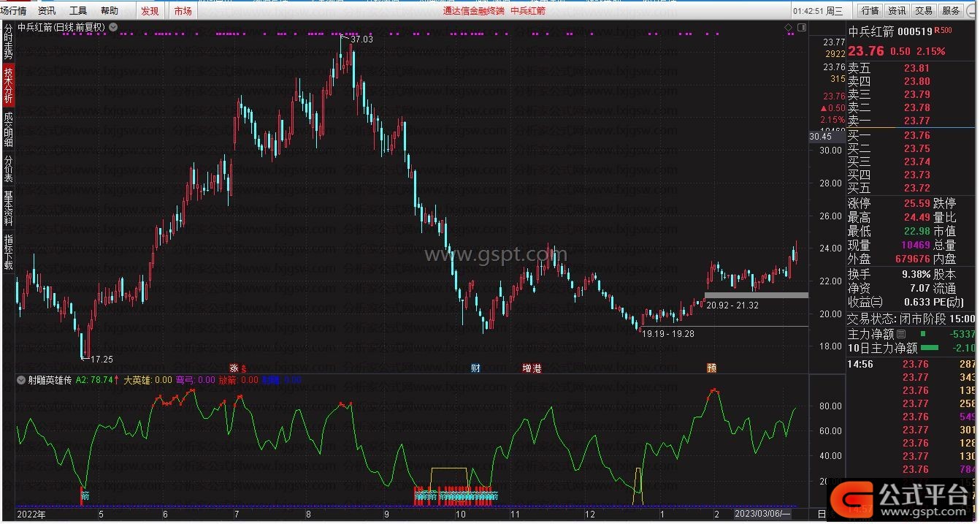Click the 买五 price 23.72
The height and width of the screenshot is (524, 980).
tap(917, 189)
